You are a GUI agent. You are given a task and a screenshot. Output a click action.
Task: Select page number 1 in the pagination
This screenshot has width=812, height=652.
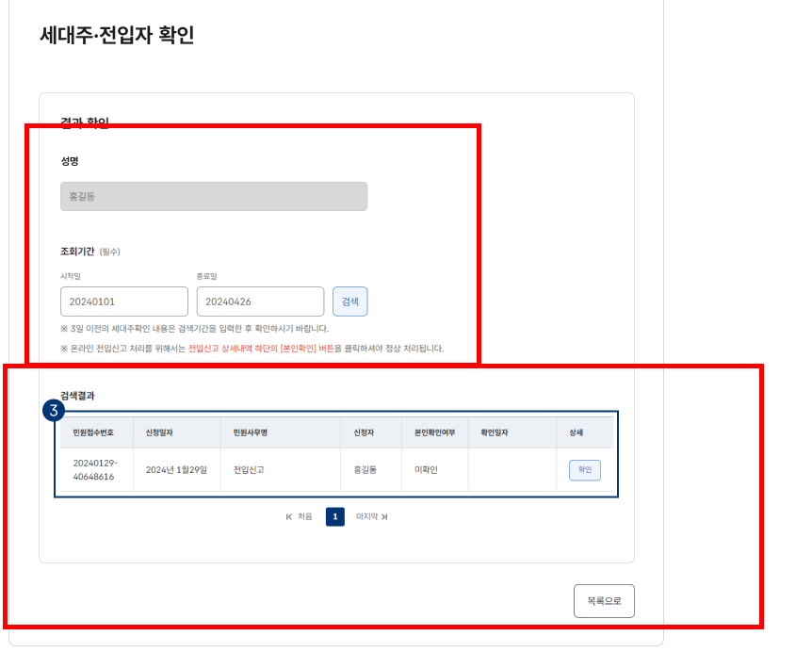click(335, 516)
